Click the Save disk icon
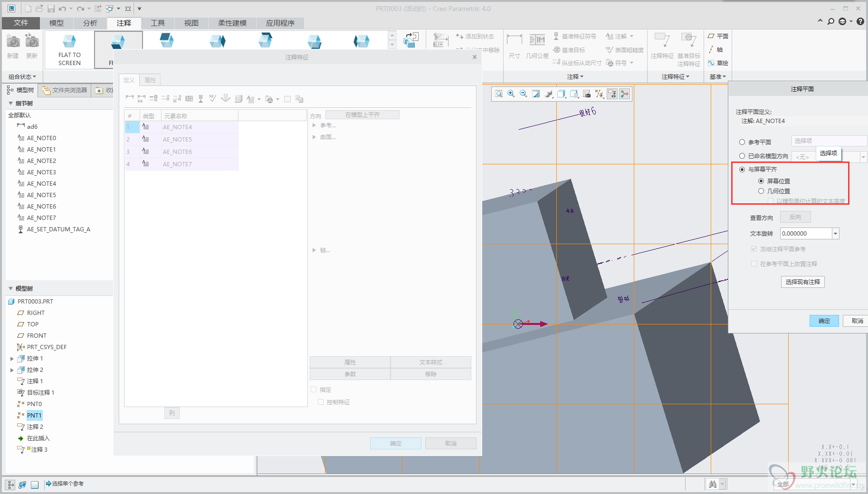This screenshot has width=868, height=494. coord(51,9)
